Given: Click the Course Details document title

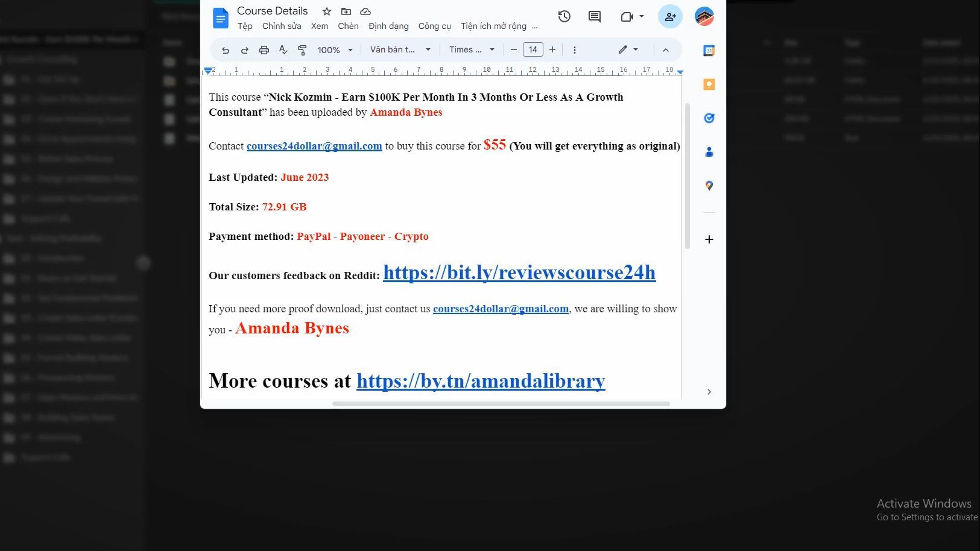Looking at the screenshot, I should click(272, 11).
